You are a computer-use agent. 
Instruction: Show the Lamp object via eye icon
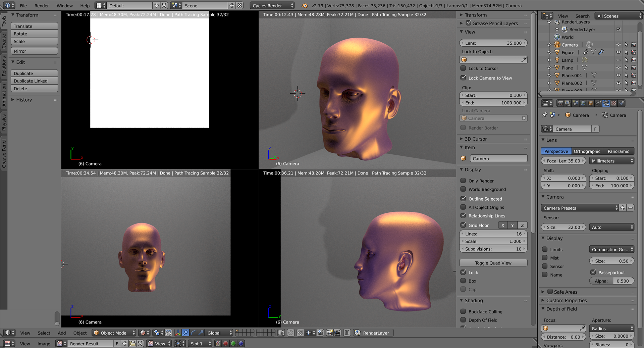[x=618, y=60]
